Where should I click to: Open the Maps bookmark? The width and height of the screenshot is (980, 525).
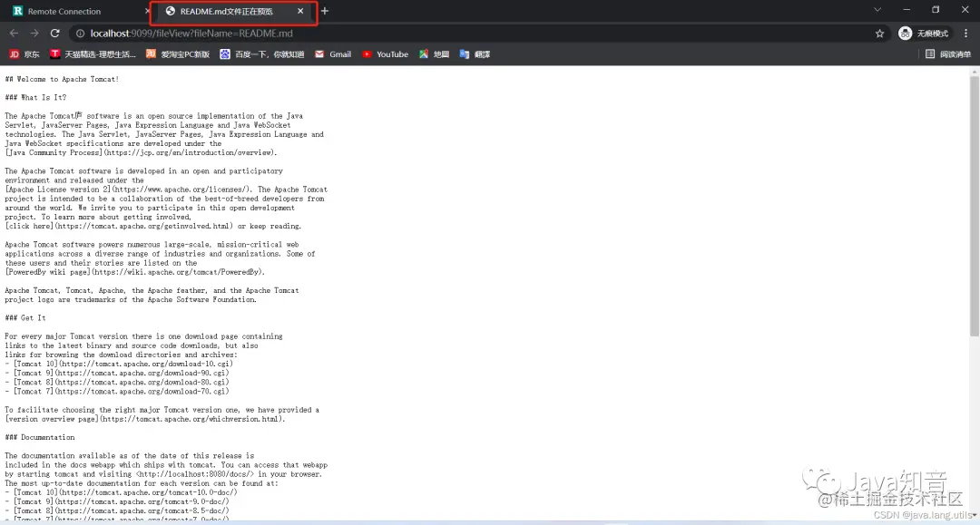[x=435, y=54]
